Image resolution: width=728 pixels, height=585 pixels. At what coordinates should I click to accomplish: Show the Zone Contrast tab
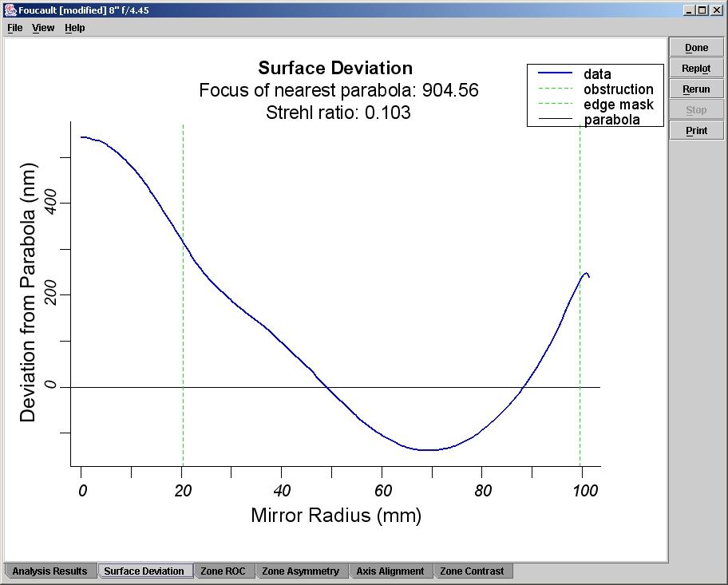[x=472, y=571]
